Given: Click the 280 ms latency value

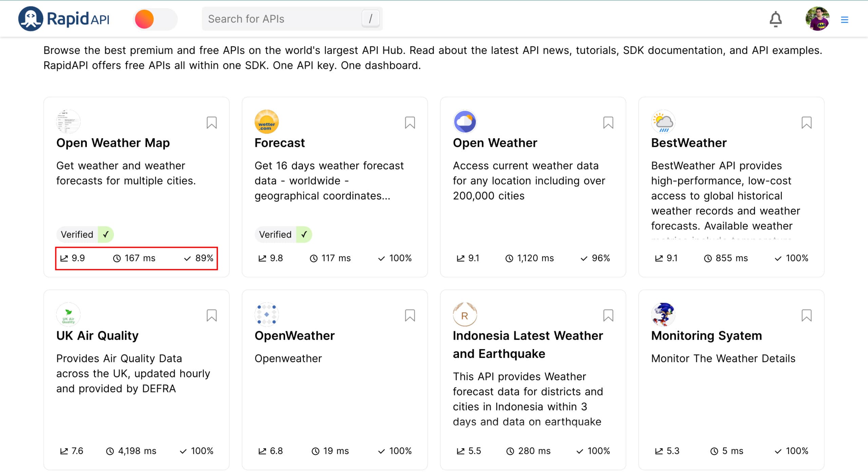Looking at the screenshot, I should tap(529, 451).
